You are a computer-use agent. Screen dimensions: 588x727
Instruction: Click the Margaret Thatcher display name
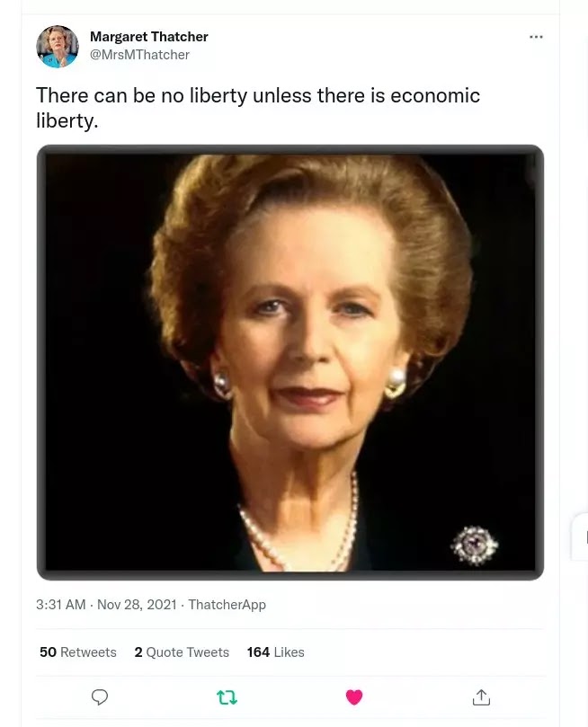(x=148, y=37)
